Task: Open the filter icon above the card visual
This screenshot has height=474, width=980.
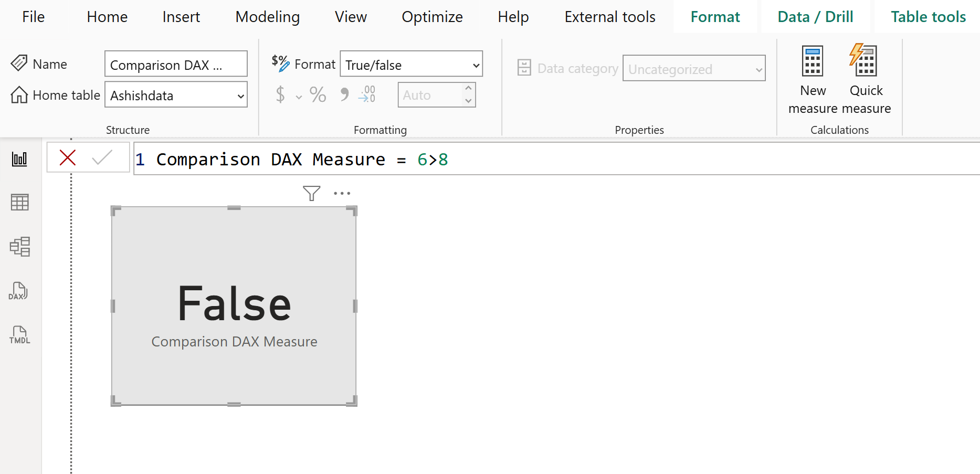Action: [x=311, y=193]
